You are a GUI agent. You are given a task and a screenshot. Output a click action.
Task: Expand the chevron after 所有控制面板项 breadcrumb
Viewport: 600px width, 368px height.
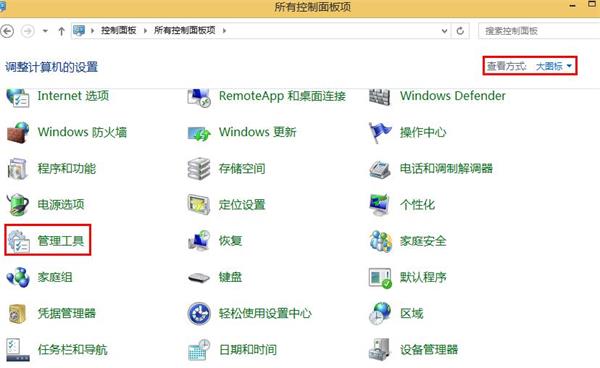224,31
